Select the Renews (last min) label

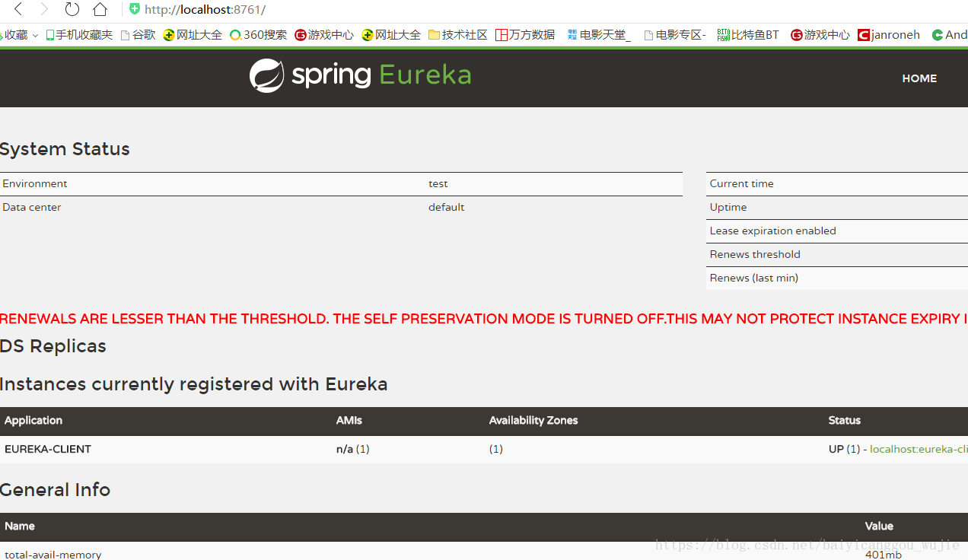[754, 278]
